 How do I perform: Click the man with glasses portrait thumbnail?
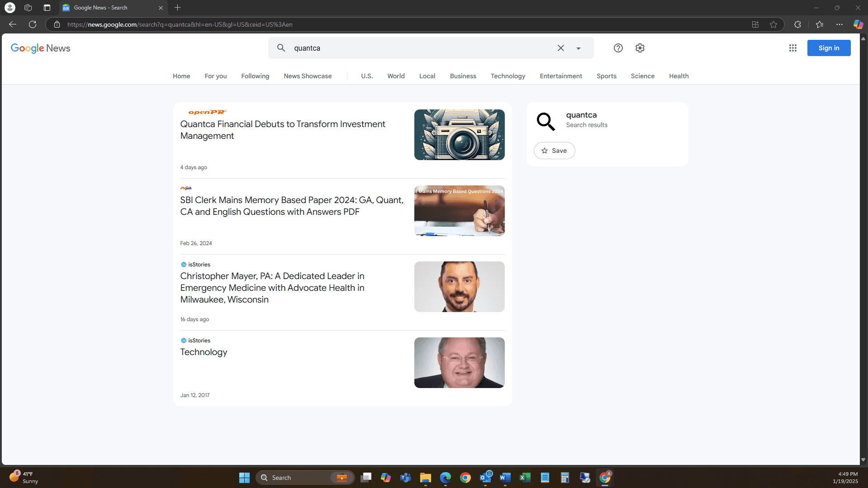pyautogui.click(x=459, y=363)
